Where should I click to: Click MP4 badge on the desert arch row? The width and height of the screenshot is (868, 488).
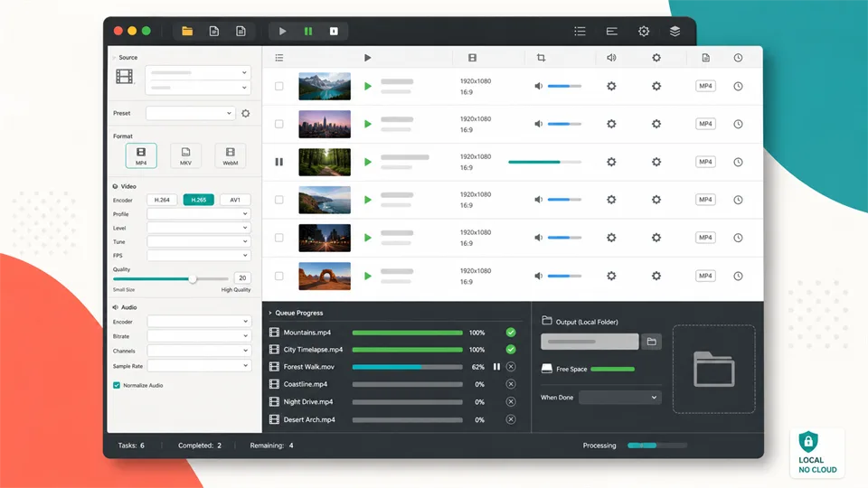(705, 276)
